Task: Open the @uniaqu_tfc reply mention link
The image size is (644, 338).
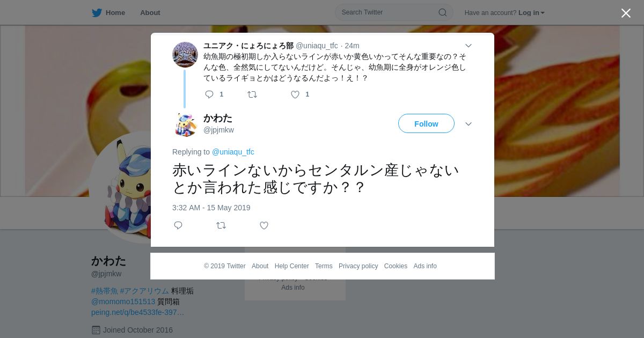Action: pos(233,152)
